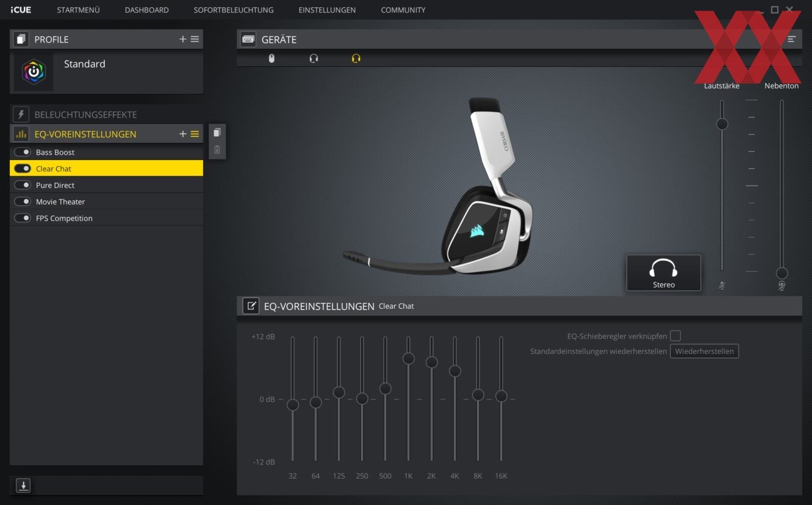
Task: Click the 32 Hz EQ slider handle
Action: click(x=293, y=405)
